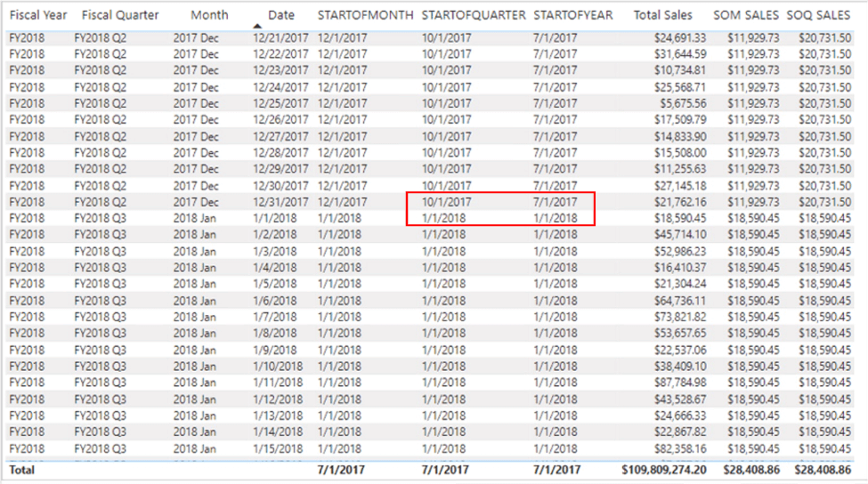Image resolution: width=868 pixels, height=484 pixels.
Task: Click the Total Sales value $17,509.79
Action: click(x=680, y=119)
